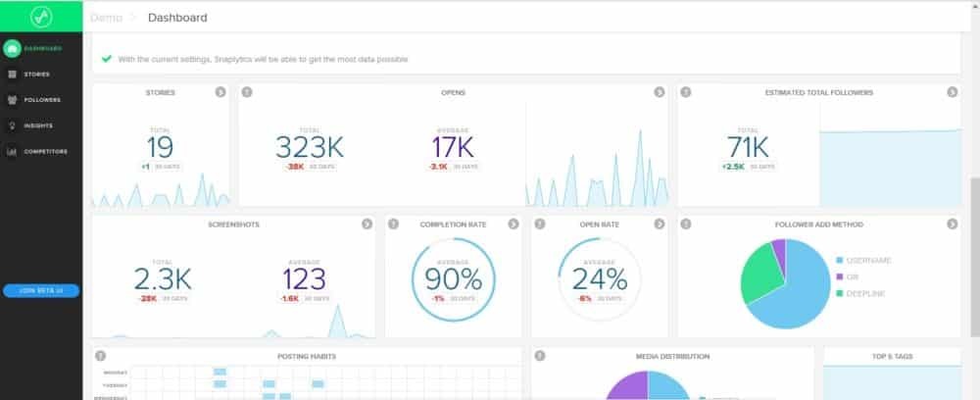Toggle the Username legend item in pie chart
Screen dimensions: 980x400
click(x=863, y=260)
